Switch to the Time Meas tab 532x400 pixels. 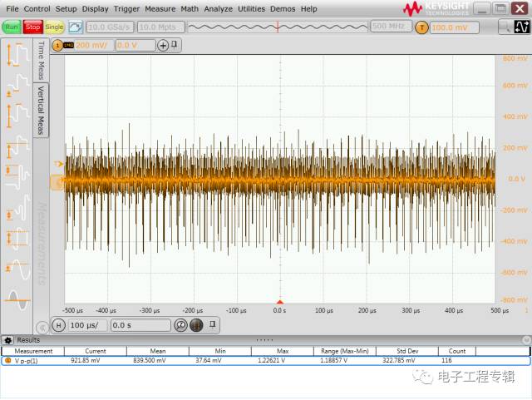41,60
